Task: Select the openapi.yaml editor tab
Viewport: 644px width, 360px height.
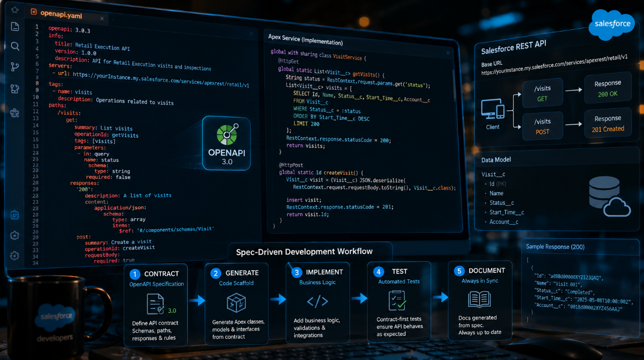Action: [x=67, y=15]
